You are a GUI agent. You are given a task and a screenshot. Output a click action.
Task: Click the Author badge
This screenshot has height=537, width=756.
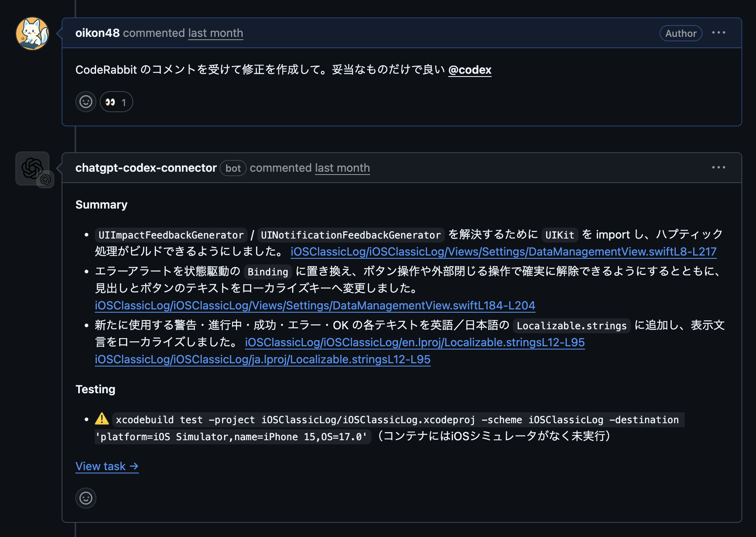coord(681,34)
